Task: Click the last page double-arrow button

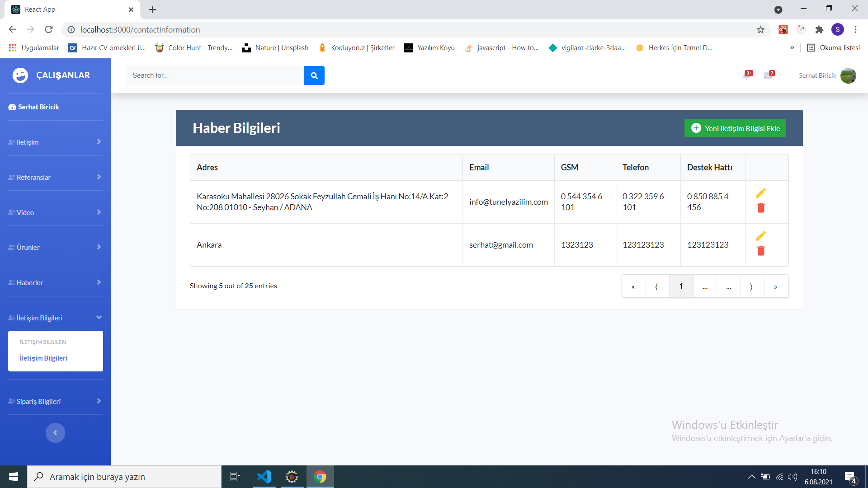Action: click(775, 286)
